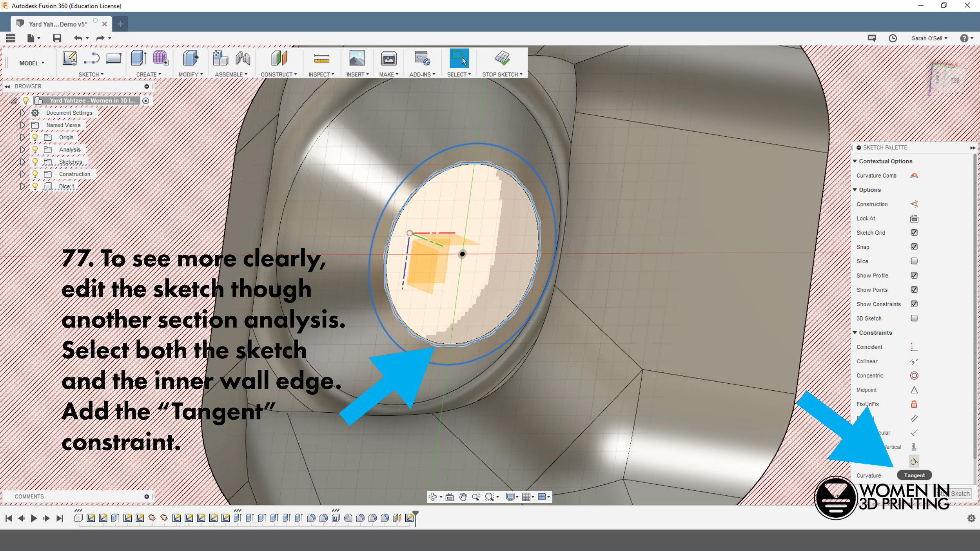Open the CREATE menu
This screenshot has height=551, width=980.
(x=149, y=74)
